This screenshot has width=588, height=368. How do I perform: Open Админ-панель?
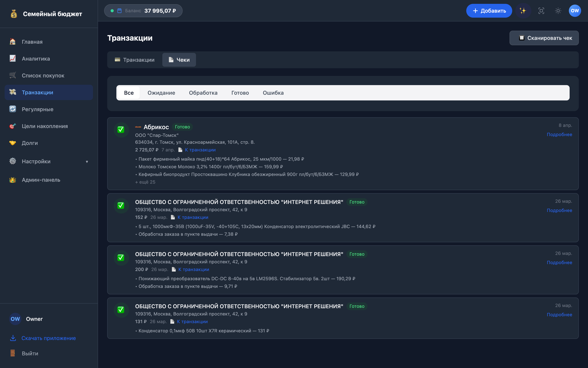49,180
